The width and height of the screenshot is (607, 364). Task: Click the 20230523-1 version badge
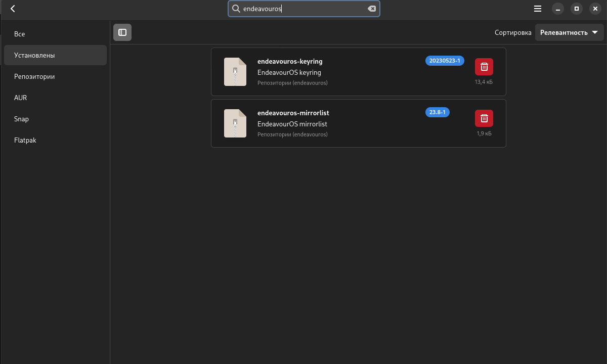445,61
